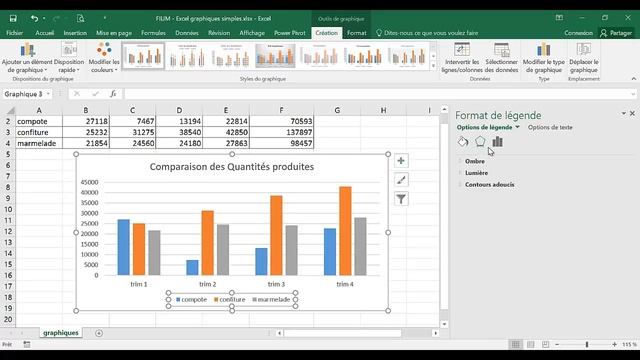
Task: Select Effects pentagon icon in legend pane
Action: point(480,142)
